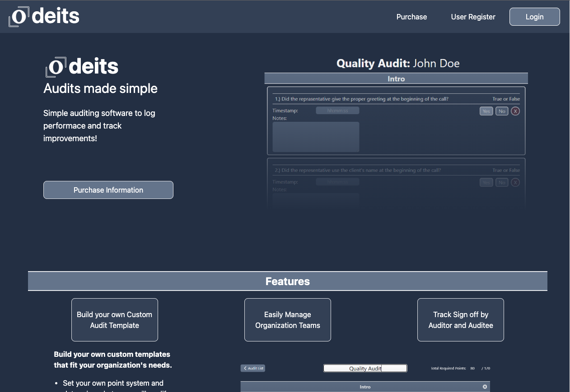Choose Yes for the client's name question
This screenshot has height=392, width=570.
pos(486,182)
